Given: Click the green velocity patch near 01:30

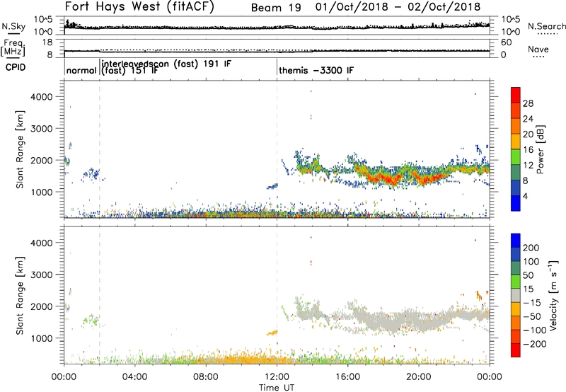Looking at the screenshot, I should coord(91,320).
